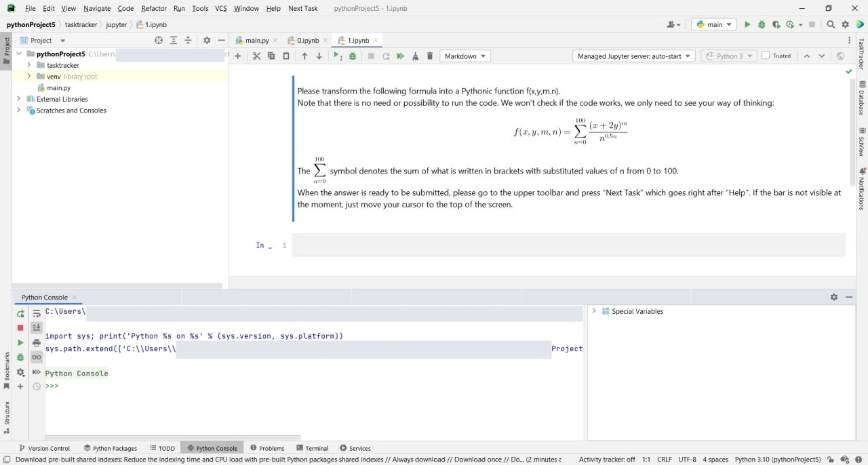The width and height of the screenshot is (868, 465).
Task: Toggle scroll to end in console
Action: (37, 328)
